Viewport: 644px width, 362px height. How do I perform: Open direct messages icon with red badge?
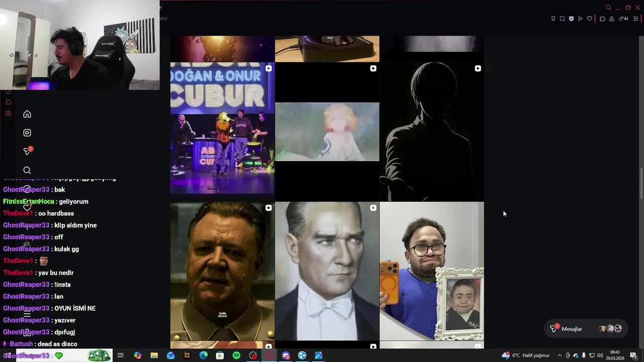pyautogui.click(x=27, y=151)
